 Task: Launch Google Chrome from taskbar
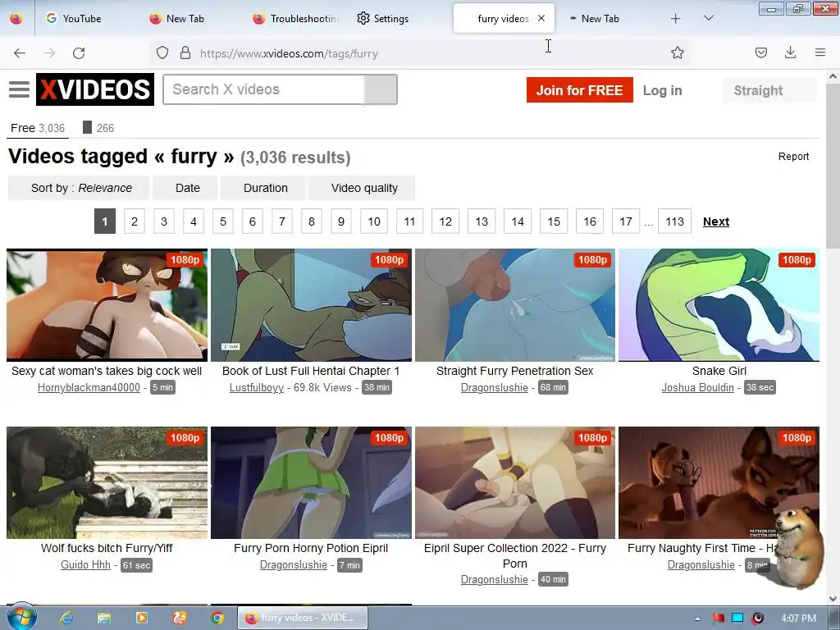[217, 618]
